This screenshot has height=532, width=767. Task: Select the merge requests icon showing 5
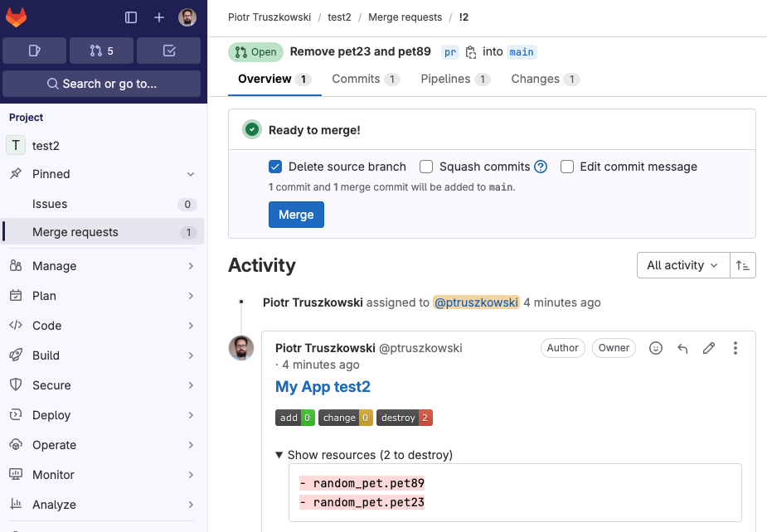(101, 51)
